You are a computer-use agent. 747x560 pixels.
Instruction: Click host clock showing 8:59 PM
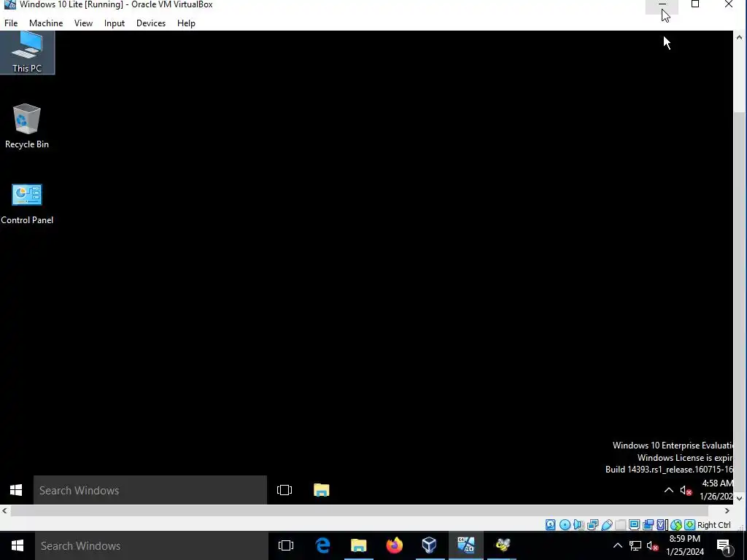tap(685, 545)
